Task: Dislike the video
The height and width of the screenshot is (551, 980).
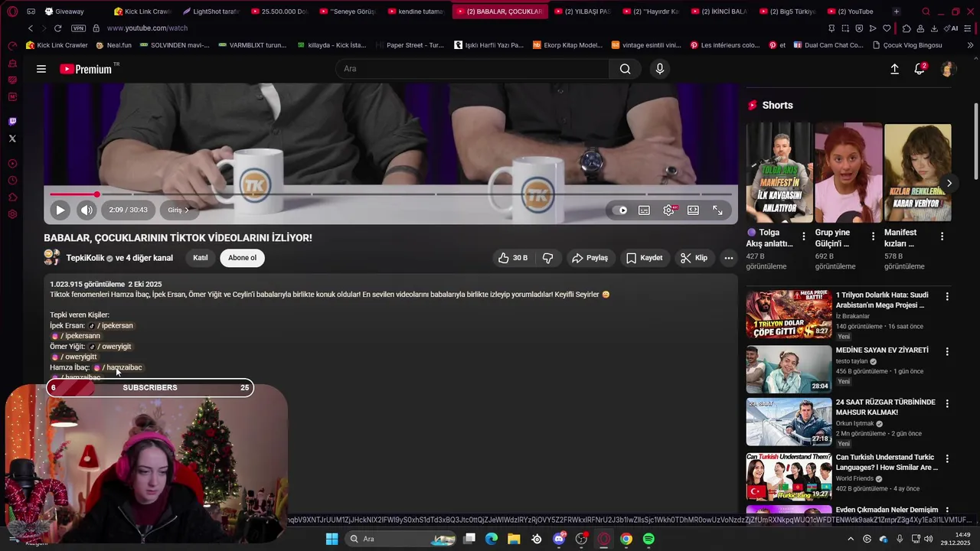Action: point(548,258)
